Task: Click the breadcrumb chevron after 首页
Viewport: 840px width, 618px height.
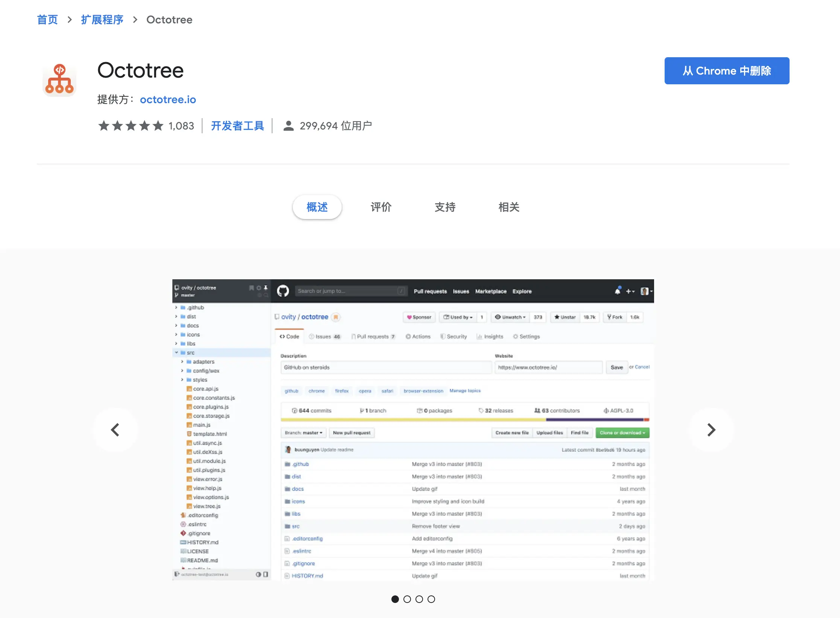Action: click(x=70, y=20)
